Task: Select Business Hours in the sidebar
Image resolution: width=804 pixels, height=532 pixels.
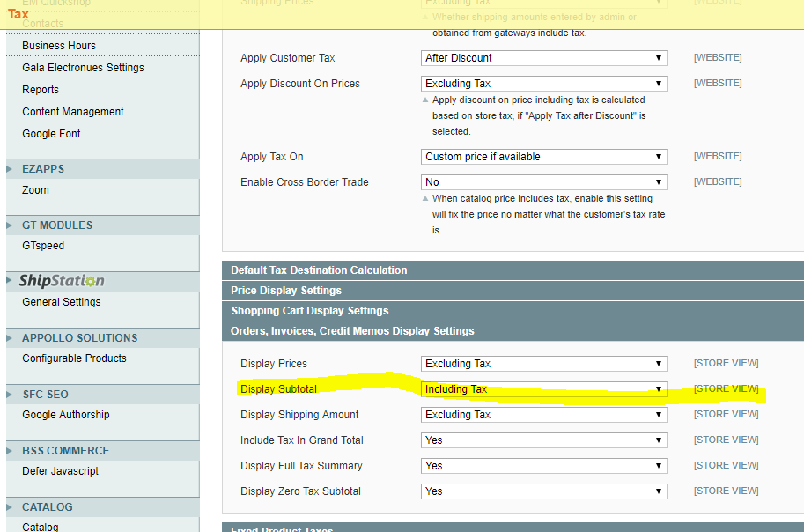Action: pyautogui.click(x=58, y=45)
